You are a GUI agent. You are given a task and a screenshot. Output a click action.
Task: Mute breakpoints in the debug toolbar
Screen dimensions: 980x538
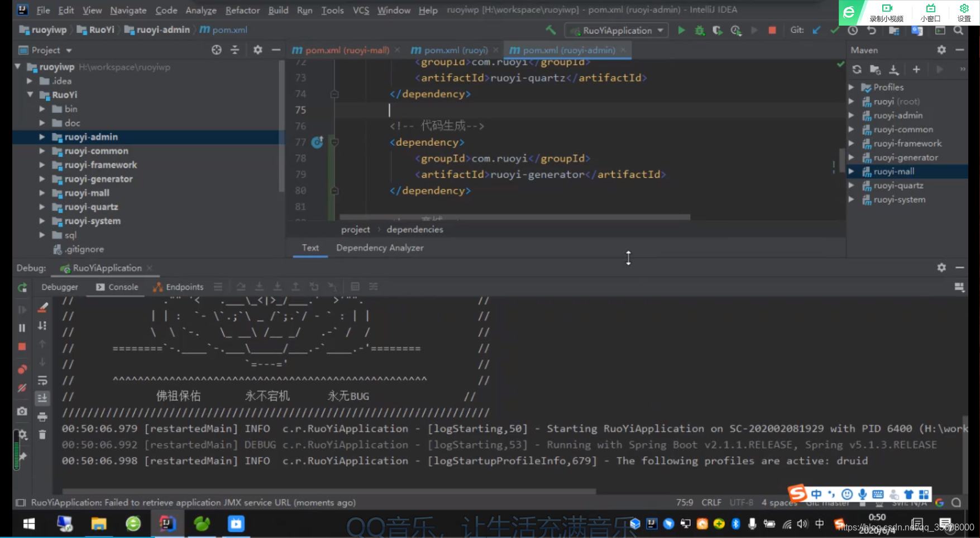pos(22,388)
